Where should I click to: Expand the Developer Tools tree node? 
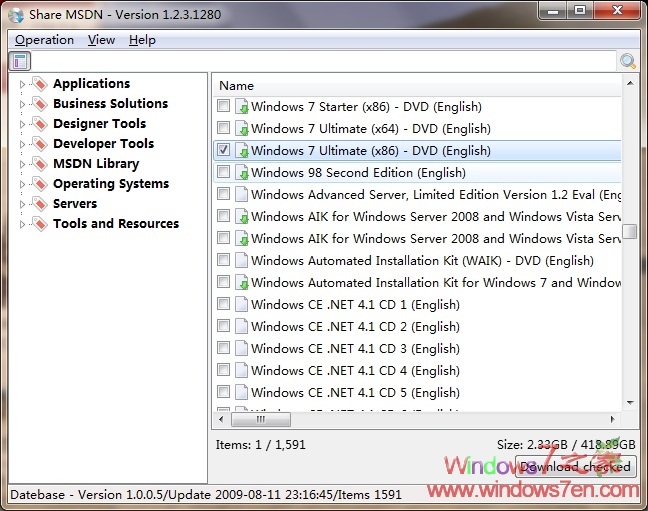tap(22, 144)
